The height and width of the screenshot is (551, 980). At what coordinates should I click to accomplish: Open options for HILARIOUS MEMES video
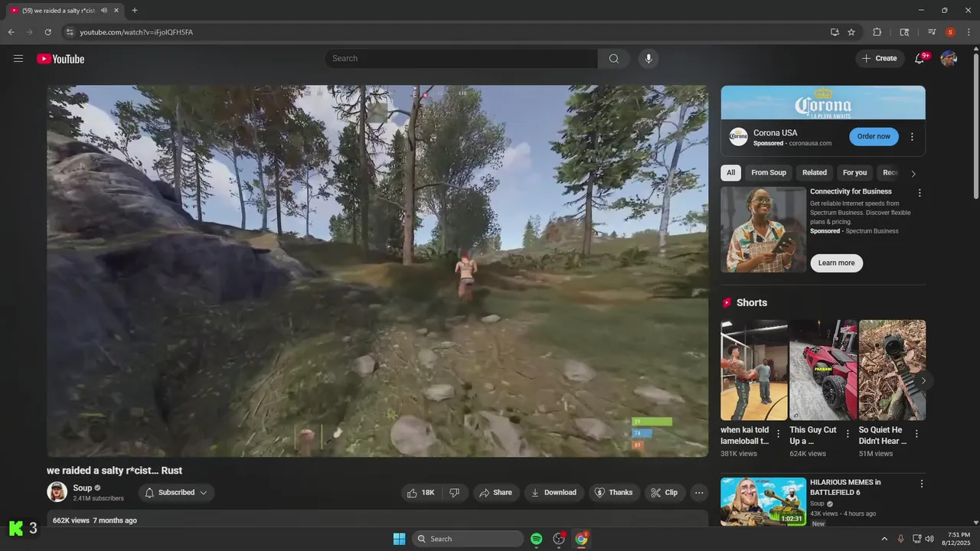coord(922,484)
